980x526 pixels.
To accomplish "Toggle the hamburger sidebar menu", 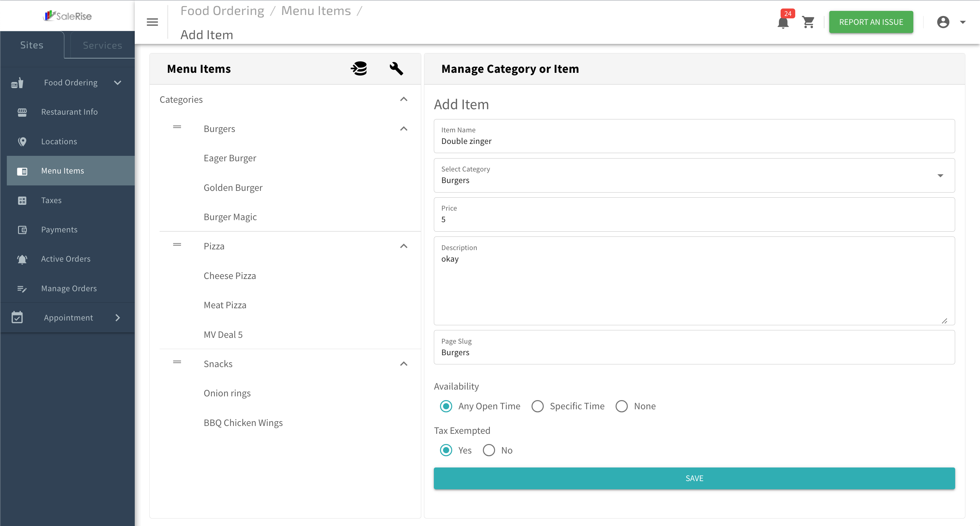I will [152, 22].
